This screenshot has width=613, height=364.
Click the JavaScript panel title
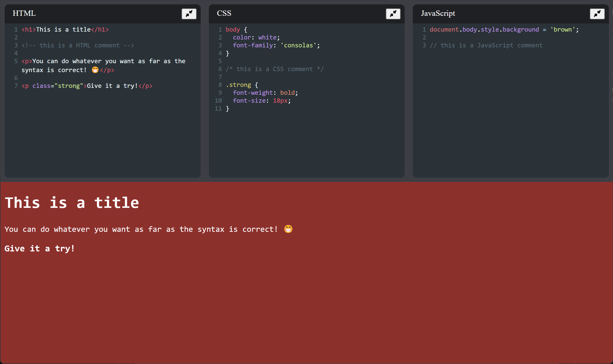click(x=438, y=13)
